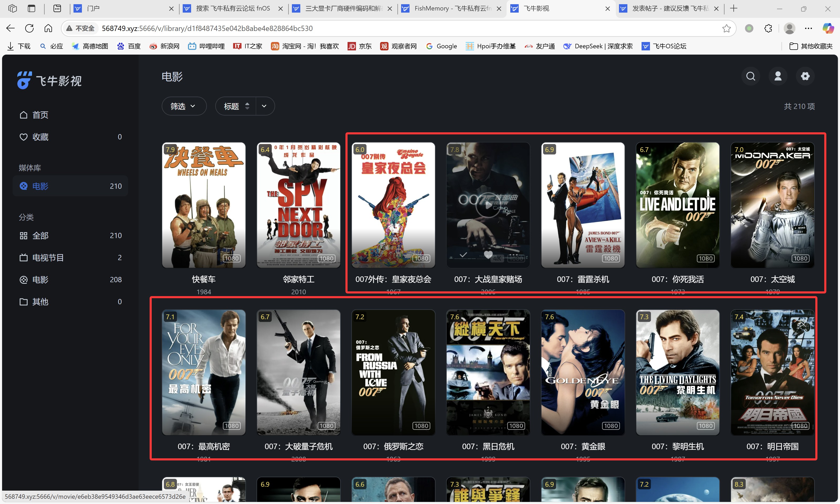Select the 全部 category

coord(70,235)
